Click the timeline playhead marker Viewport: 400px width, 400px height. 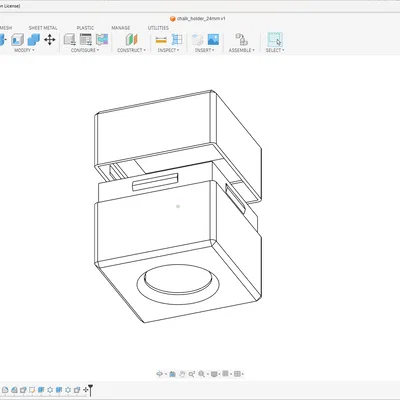tap(90, 389)
